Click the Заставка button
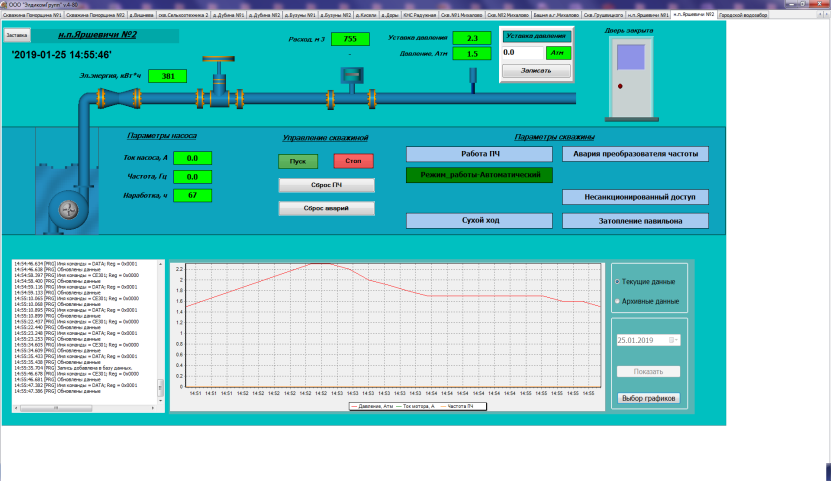 click(x=17, y=34)
